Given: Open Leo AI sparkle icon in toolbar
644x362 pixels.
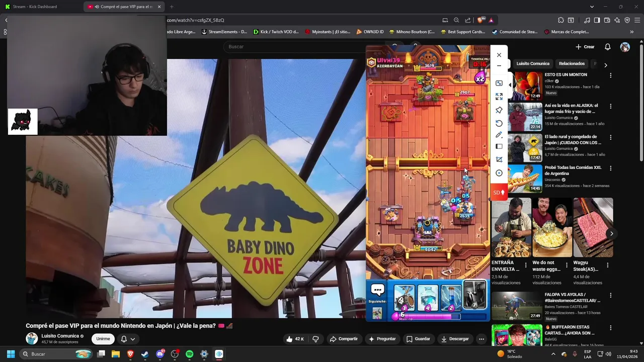Looking at the screenshot, I should click(617, 20).
